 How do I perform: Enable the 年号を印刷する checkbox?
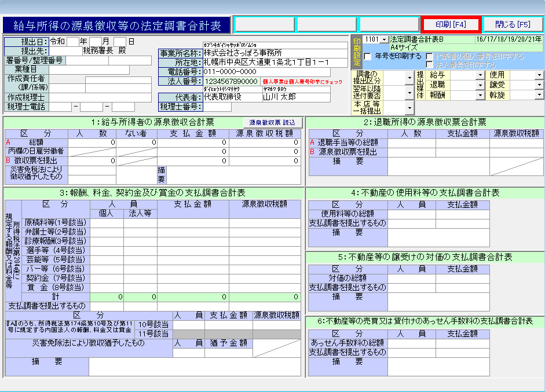pos(368,57)
